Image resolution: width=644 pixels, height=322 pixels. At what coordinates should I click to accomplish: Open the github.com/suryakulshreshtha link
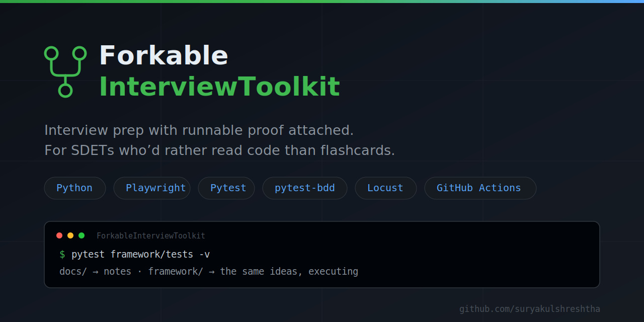tap(530, 309)
